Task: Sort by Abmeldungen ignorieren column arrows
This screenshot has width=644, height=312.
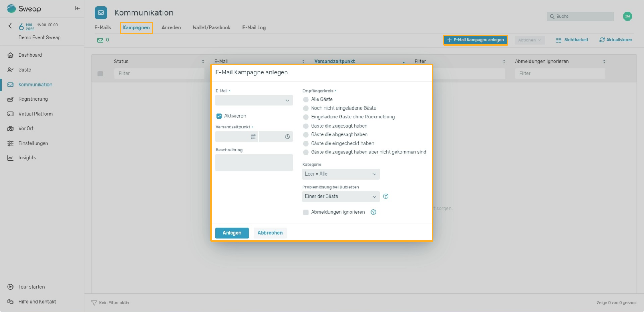Action: tap(604, 62)
